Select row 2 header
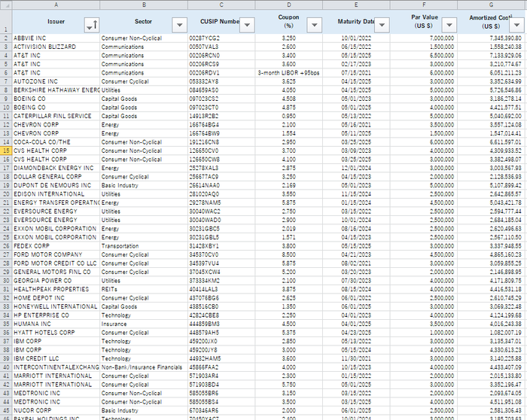This screenshot has height=420, width=527. (6, 38)
